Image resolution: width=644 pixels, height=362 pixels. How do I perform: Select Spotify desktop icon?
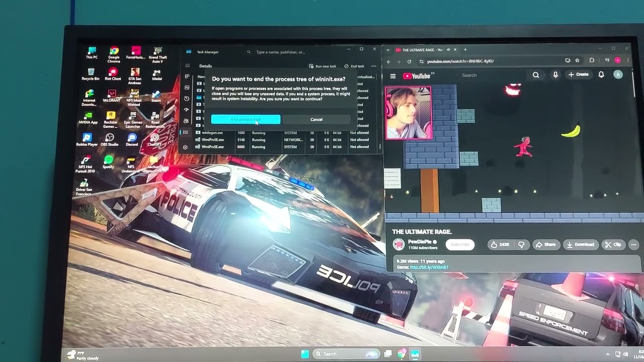108,162
